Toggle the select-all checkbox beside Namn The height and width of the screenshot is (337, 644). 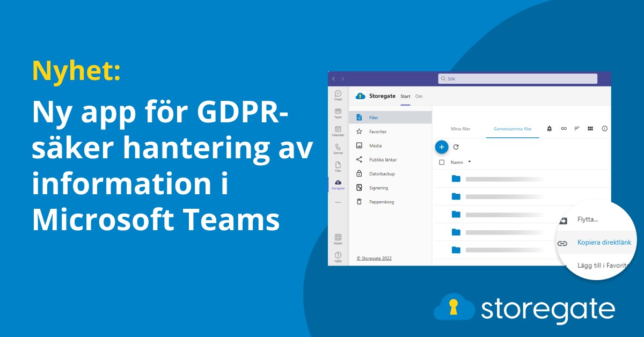(x=442, y=162)
